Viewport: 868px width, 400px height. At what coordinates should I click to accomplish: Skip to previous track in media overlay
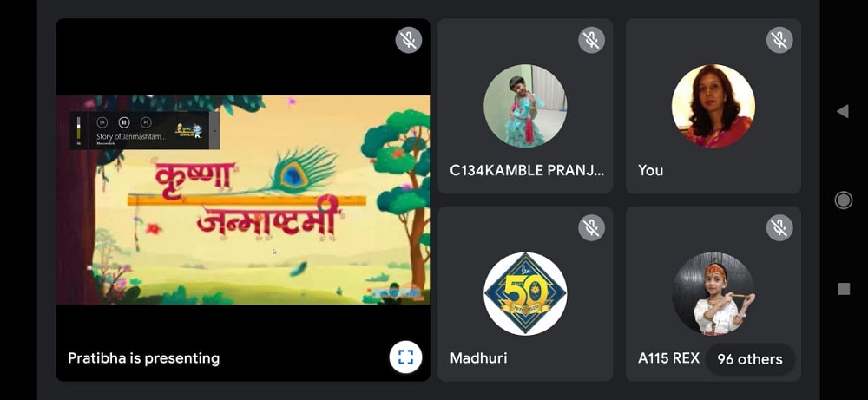[x=102, y=122]
